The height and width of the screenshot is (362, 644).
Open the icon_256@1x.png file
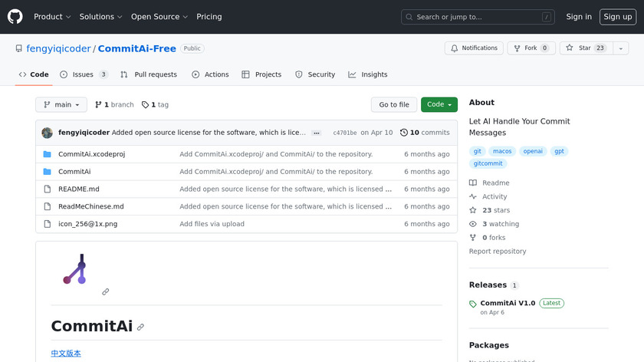[x=87, y=224]
